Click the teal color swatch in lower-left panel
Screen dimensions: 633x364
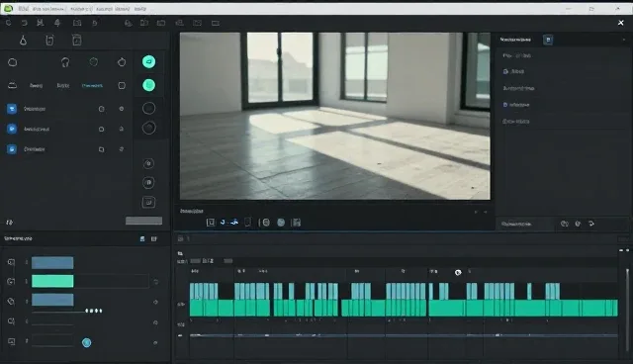point(52,281)
